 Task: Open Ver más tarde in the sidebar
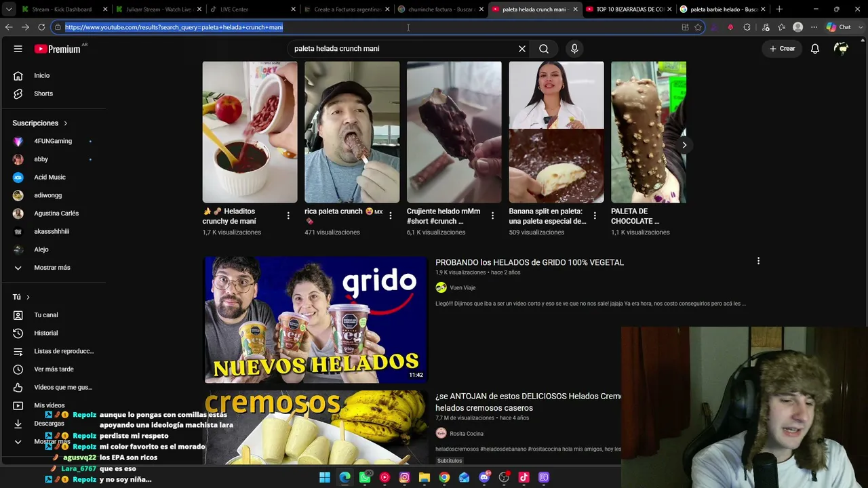(53, 369)
